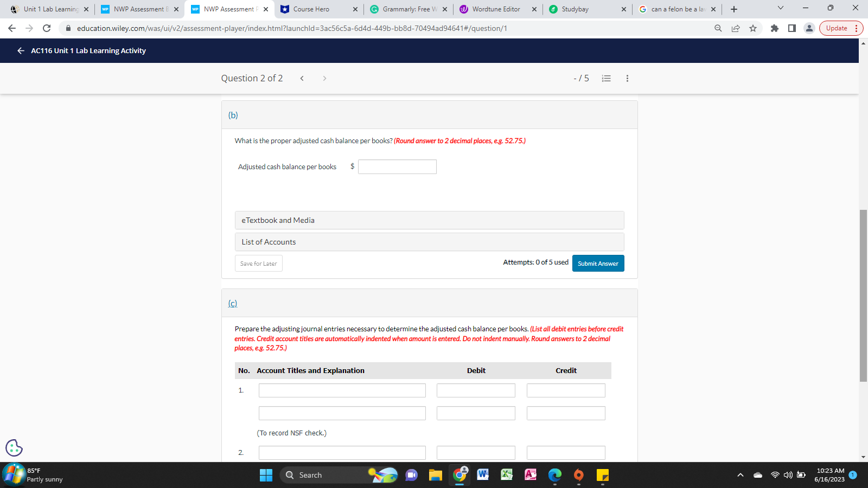Show hidden system tray icons
The height and width of the screenshot is (488, 868).
click(x=741, y=475)
